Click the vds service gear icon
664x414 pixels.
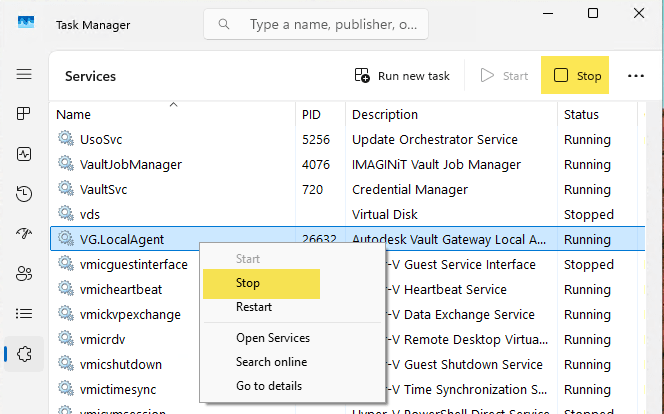point(66,213)
